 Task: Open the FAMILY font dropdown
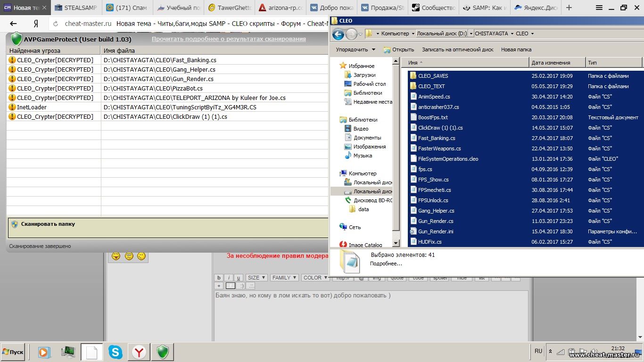coord(284,278)
